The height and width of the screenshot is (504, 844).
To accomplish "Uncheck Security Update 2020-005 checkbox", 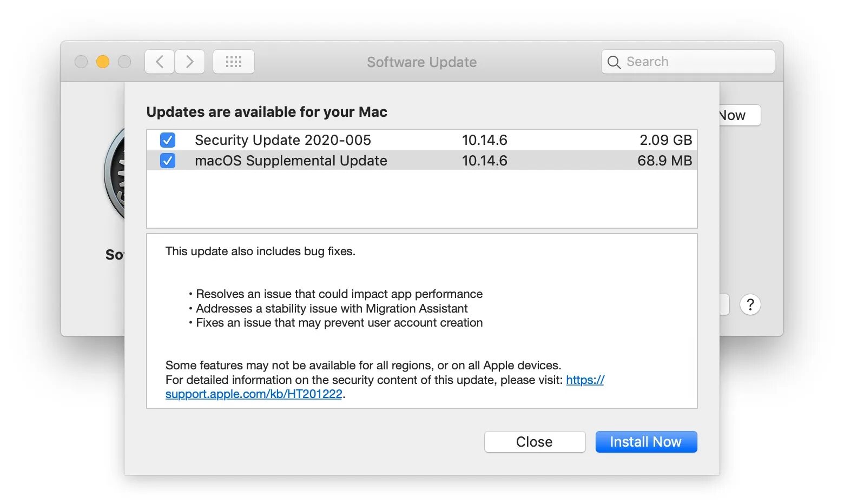I will pyautogui.click(x=168, y=140).
